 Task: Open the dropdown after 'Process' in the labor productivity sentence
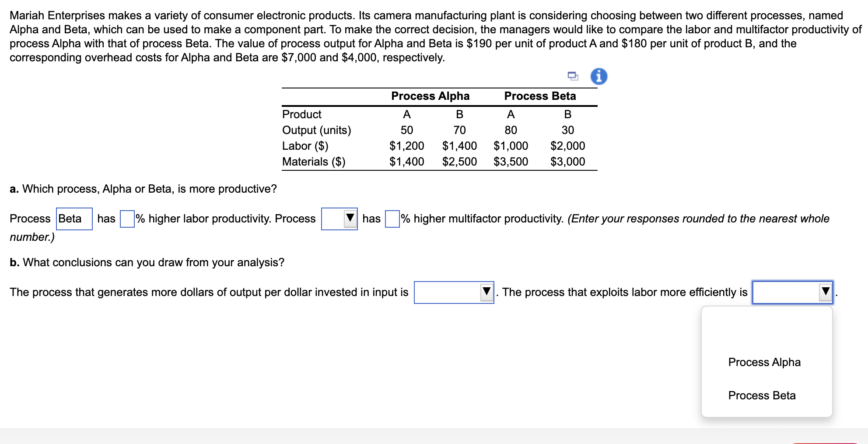(x=339, y=218)
